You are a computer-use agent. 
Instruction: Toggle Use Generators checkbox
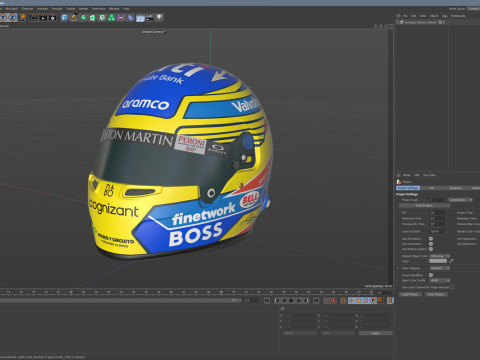pos(431,244)
